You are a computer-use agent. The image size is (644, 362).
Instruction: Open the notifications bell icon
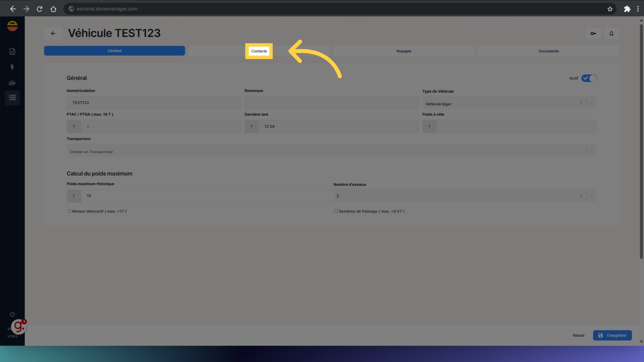(x=611, y=34)
